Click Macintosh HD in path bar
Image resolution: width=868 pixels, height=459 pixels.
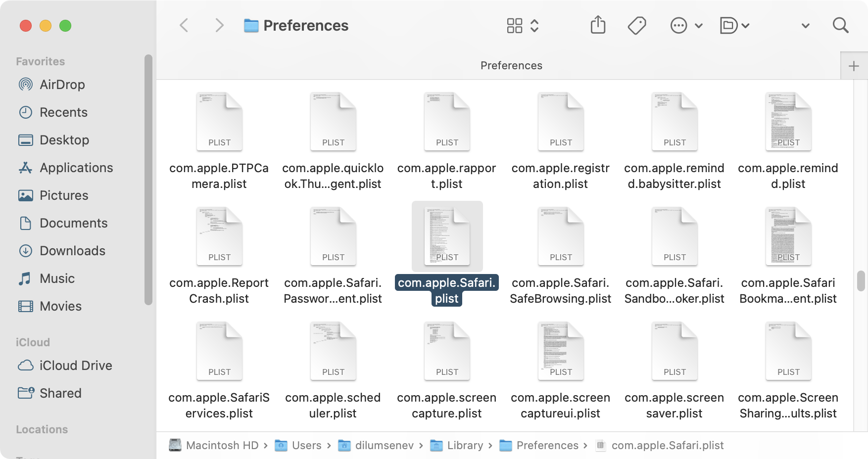point(214,445)
